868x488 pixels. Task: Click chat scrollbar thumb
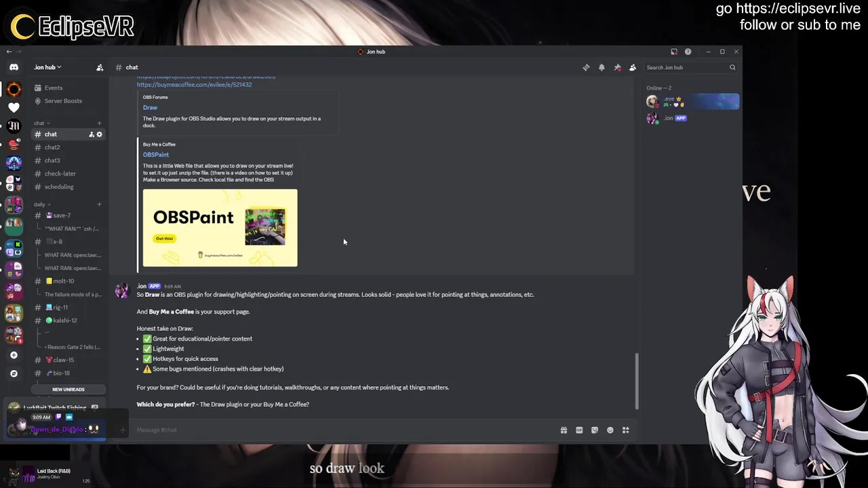click(636, 381)
